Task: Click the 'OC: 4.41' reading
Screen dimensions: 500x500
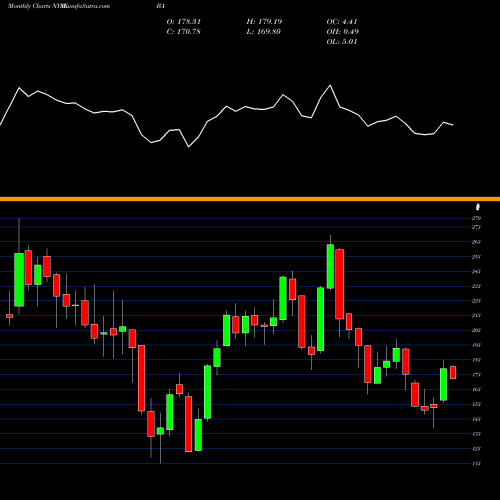Action: pos(342,22)
